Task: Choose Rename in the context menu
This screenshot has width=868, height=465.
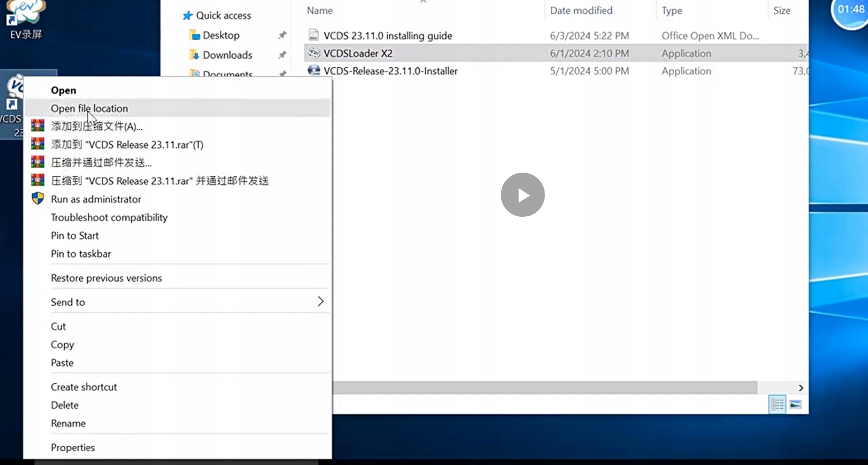Action: [68, 423]
